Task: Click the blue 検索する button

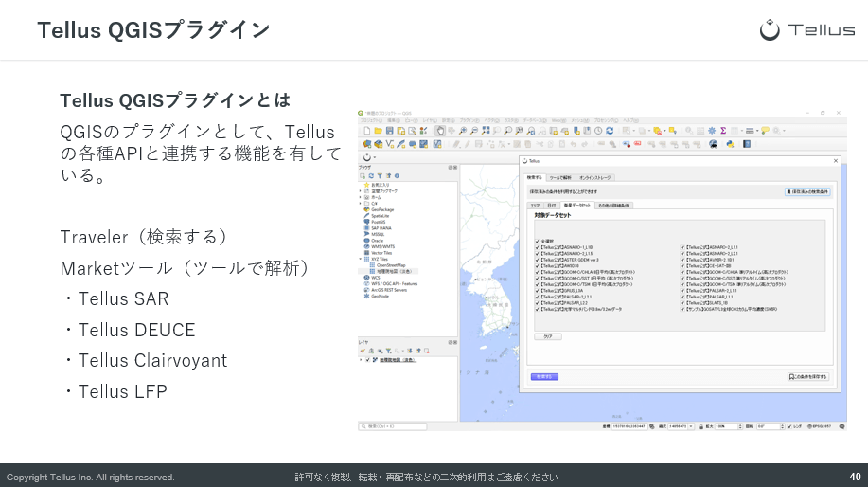Action: [x=544, y=377]
